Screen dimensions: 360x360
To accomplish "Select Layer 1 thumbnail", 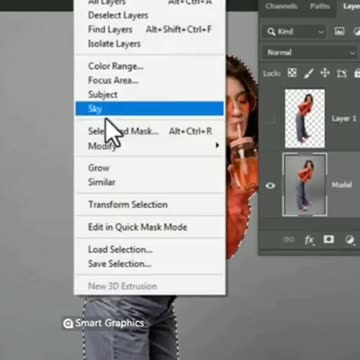I will [305, 118].
